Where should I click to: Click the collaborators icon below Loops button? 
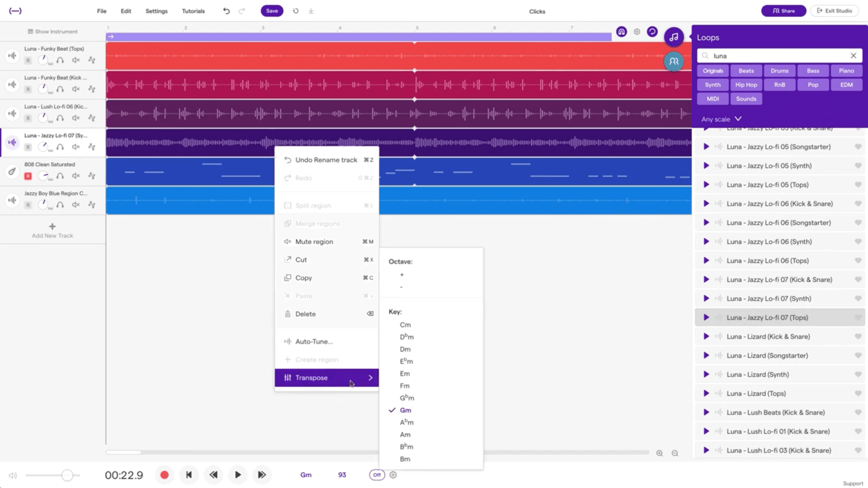point(674,61)
